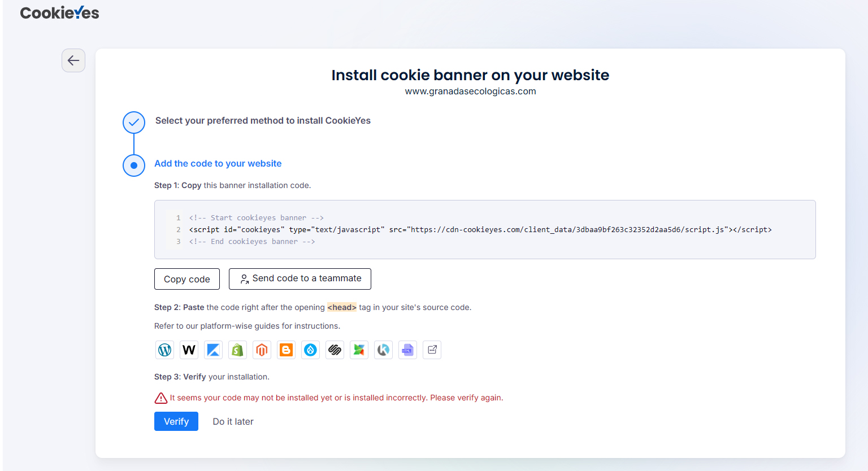Open the round gray-teal K logo guide
Viewport: 868px width, 471px height.
pos(383,350)
